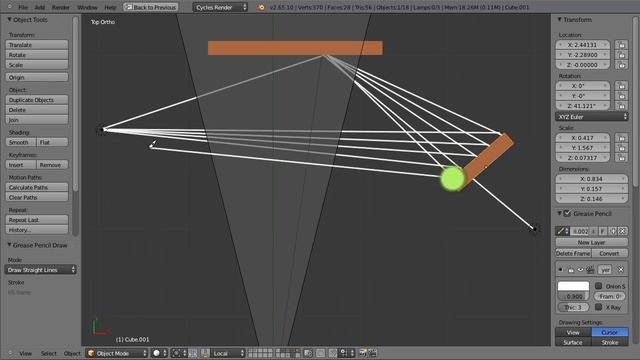Open the viewport Select menu

[x=49, y=353]
